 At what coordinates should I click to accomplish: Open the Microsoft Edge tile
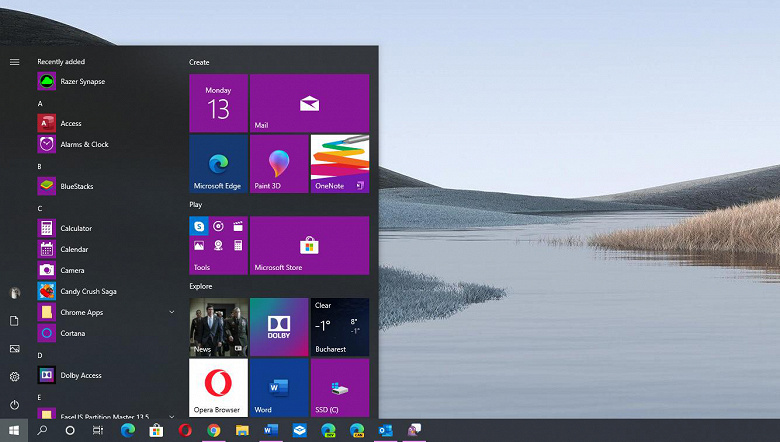[218, 164]
